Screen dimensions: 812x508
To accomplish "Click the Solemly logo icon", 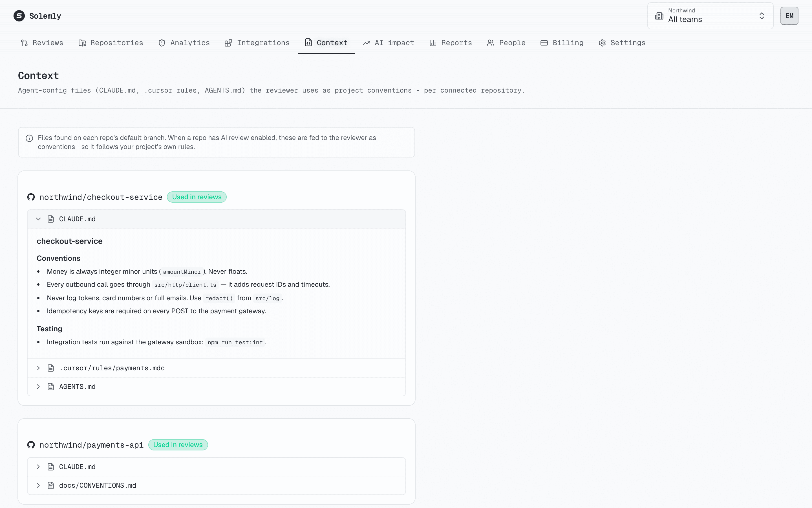I will point(19,16).
